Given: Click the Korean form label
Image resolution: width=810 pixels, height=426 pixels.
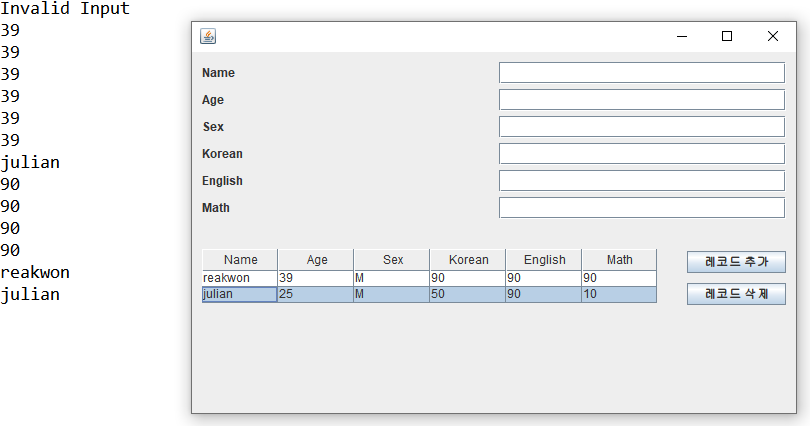Looking at the screenshot, I should click(x=222, y=154).
